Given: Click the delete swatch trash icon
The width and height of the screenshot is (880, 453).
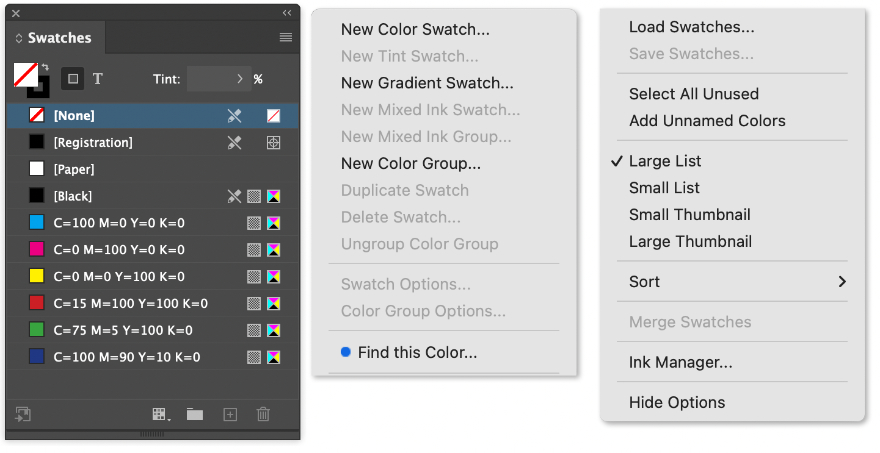Looking at the screenshot, I should [263, 414].
